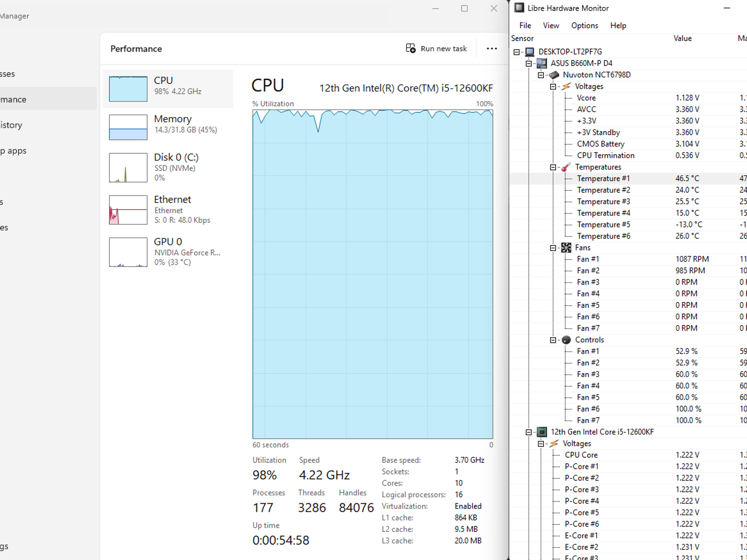Click the Sensor column header
The width and height of the screenshot is (747, 560).
(x=522, y=38)
